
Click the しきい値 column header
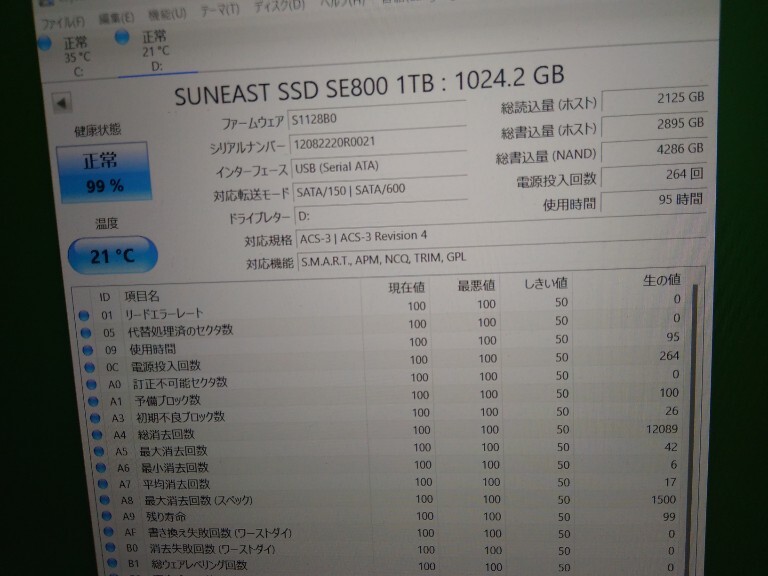(x=546, y=283)
